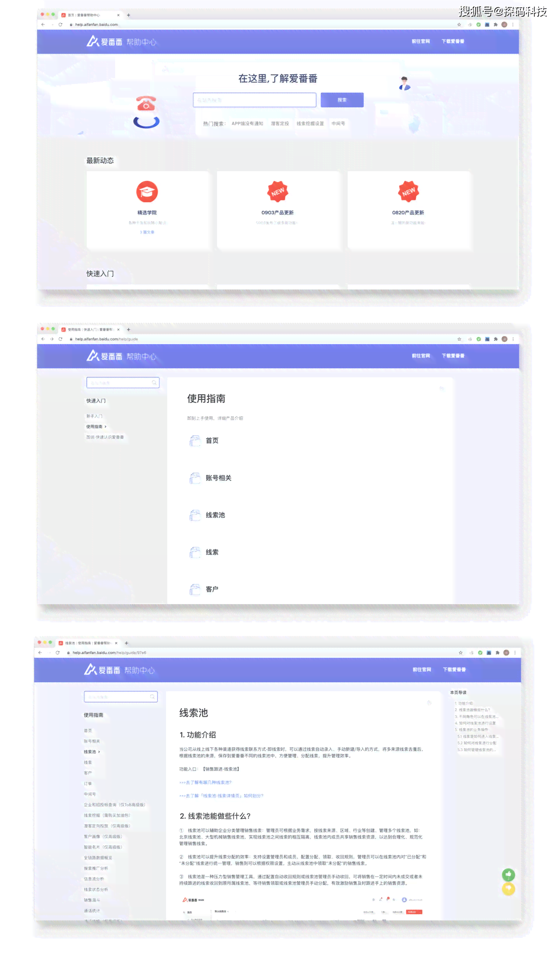Click 下载爱番番 in the 线索池 window header

tap(454, 670)
